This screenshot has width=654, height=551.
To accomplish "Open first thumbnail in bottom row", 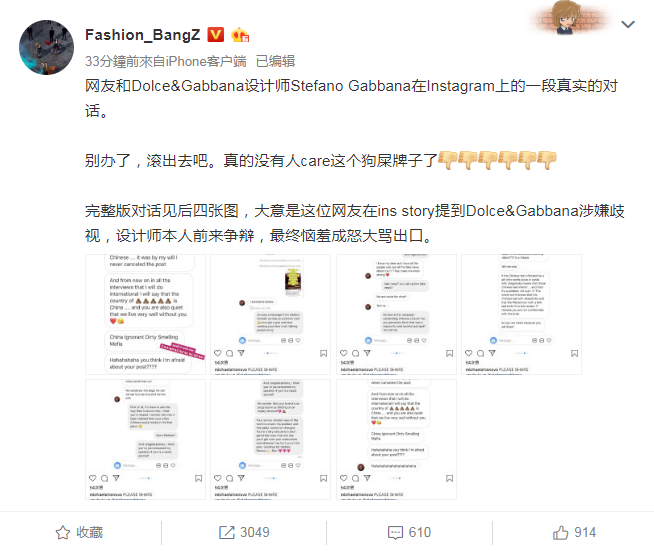I will pos(146,440).
